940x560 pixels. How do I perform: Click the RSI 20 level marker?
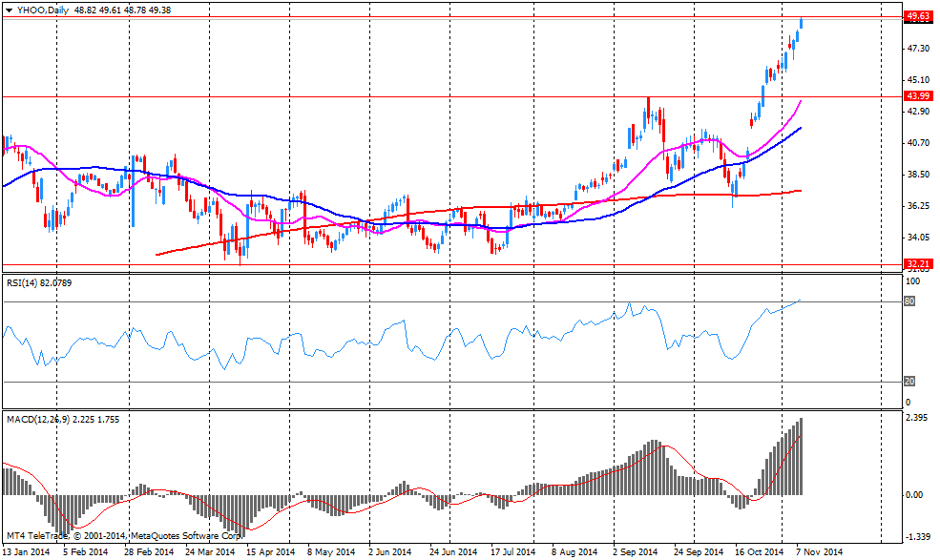(x=909, y=382)
